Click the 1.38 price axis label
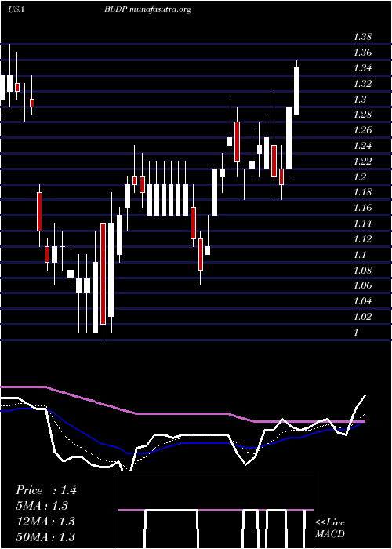The width and height of the screenshot is (392, 549). (x=362, y=37)
